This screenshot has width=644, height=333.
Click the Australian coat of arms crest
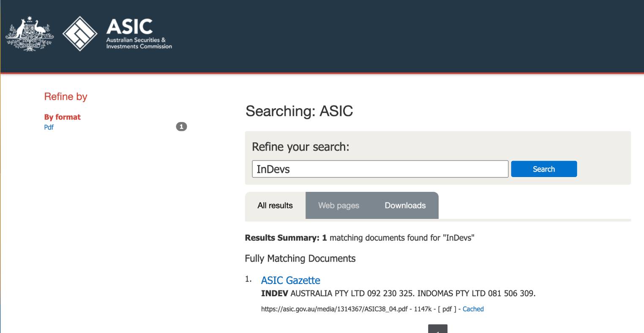point(30,34)
